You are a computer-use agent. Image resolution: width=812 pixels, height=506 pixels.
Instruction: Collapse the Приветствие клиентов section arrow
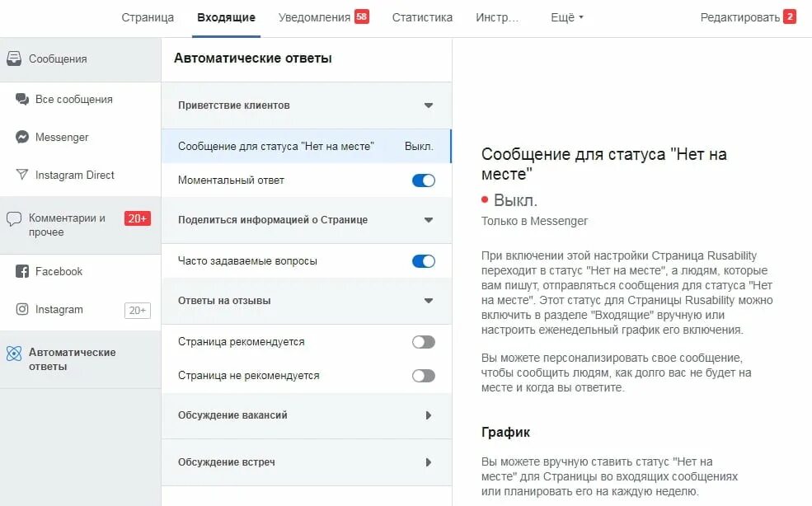pyautogui.click(x=429, y=105)
